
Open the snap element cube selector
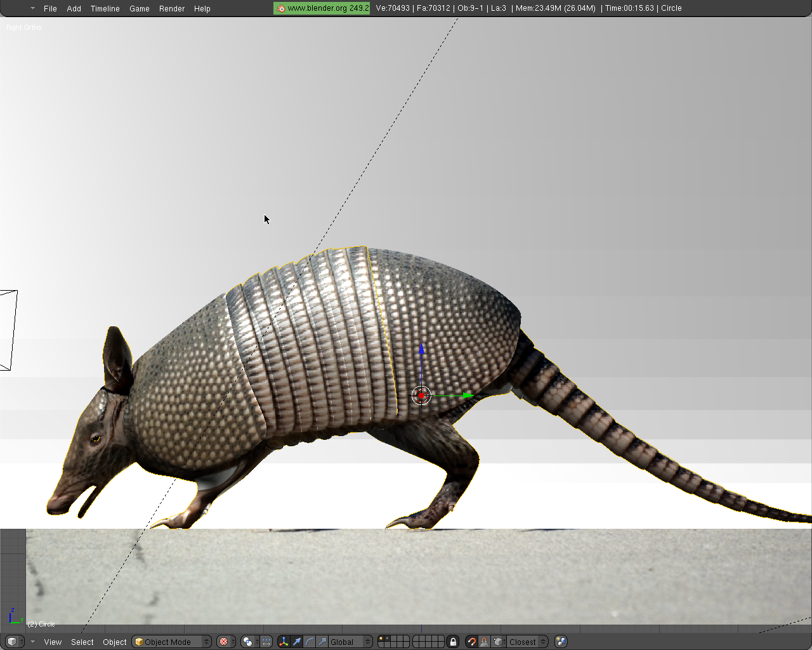[x=499, y=642]
